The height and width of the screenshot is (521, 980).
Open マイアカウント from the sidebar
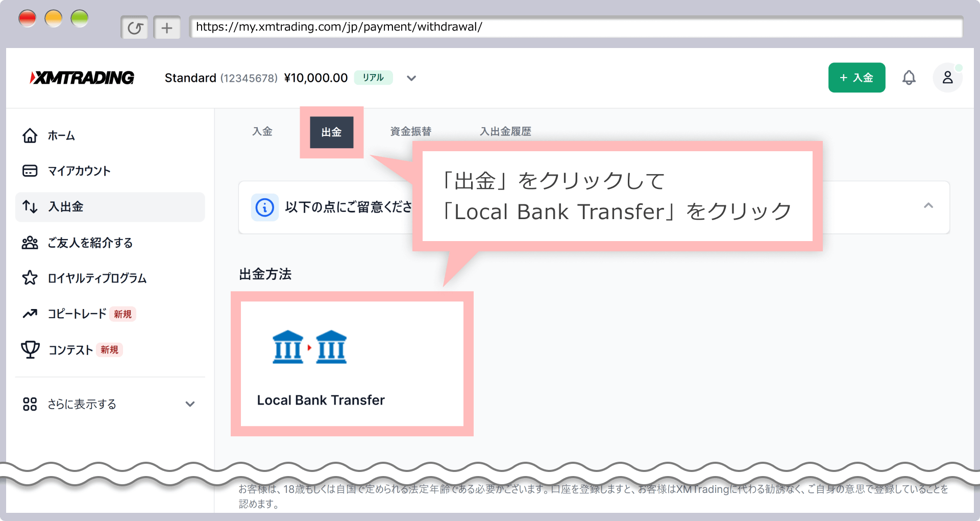pos(79,171)
